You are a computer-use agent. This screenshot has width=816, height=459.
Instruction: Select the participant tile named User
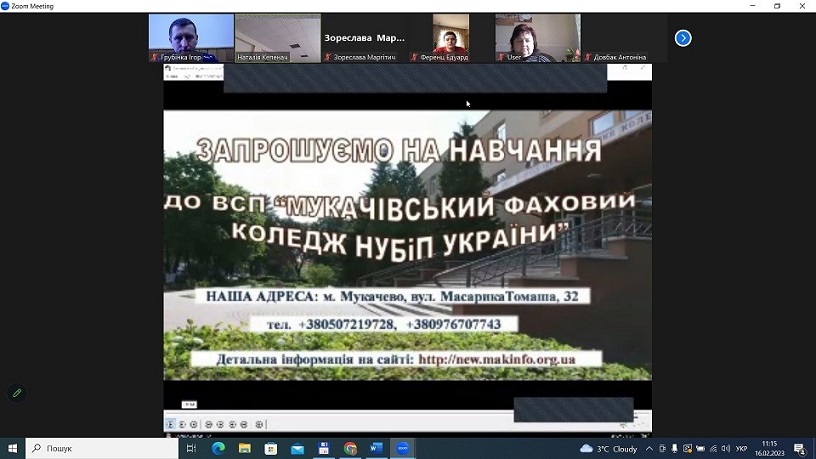tap(538, 38)
